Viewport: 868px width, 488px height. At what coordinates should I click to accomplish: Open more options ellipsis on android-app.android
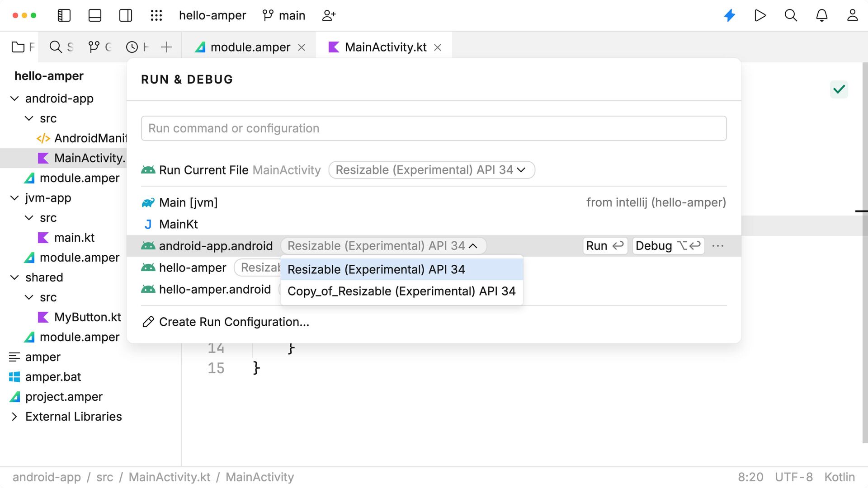pos(718,246)
